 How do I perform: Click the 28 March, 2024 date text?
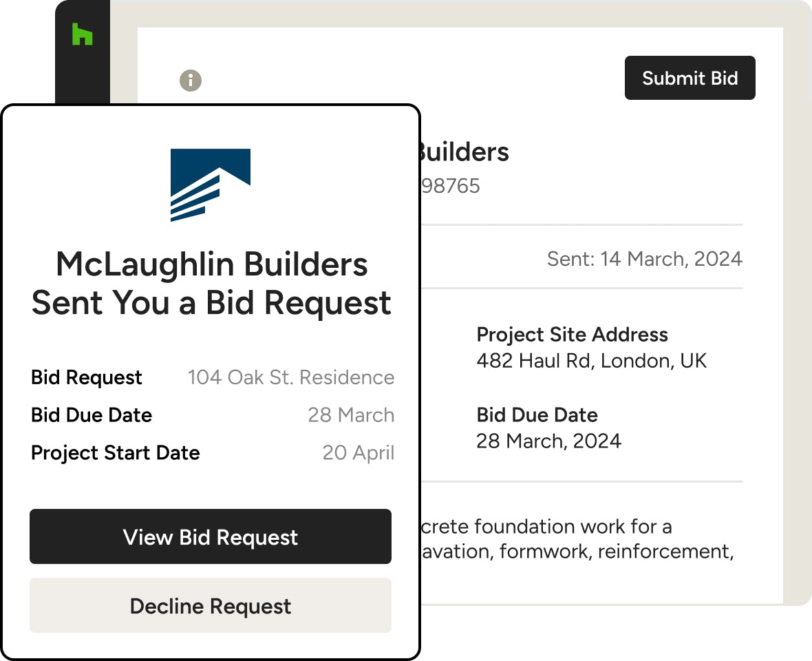[x=548, y=441]
